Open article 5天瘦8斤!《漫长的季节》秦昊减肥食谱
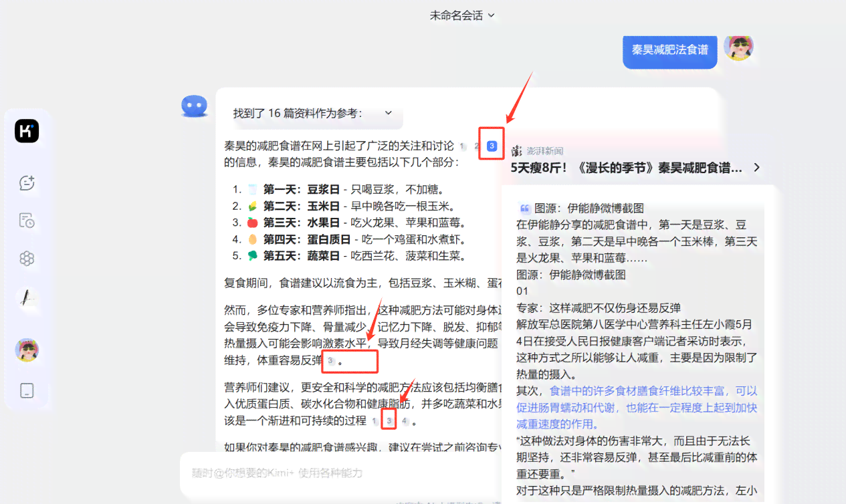The width and height of the screenshot is (846, 504). (x=627, y=168)
